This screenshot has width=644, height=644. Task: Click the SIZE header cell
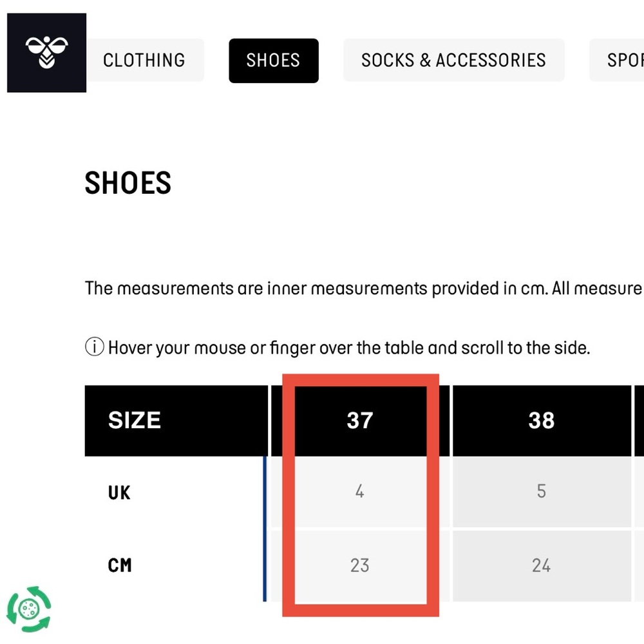click(x=176, y=421)
